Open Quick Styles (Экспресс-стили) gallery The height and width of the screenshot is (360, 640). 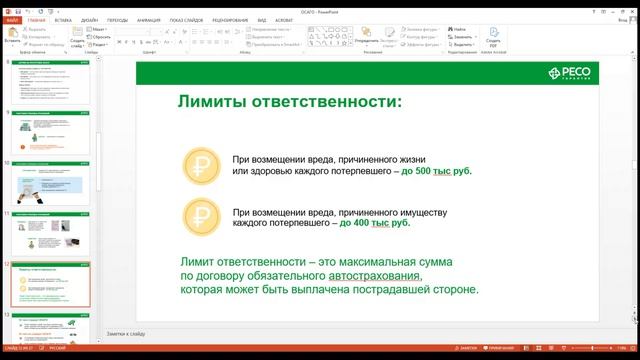[389, 37]
